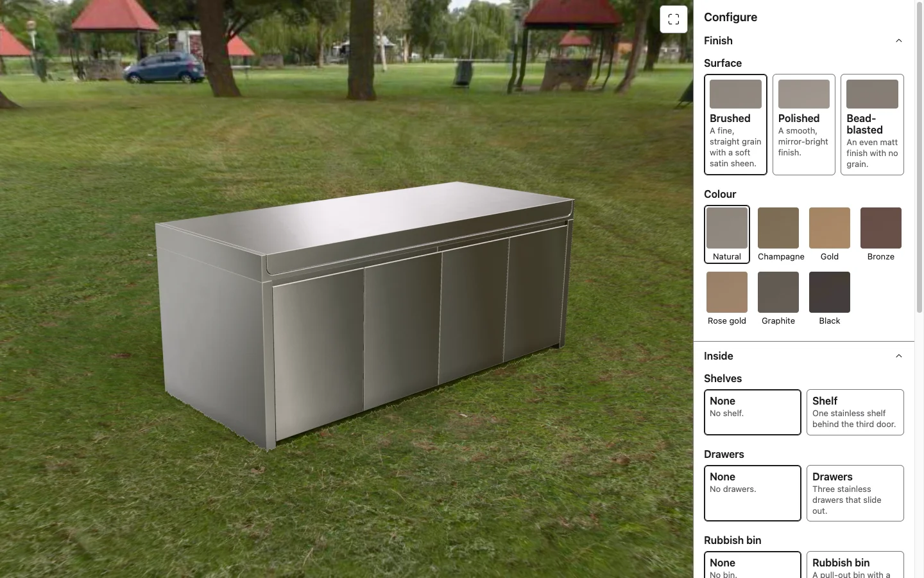
Task: Select the Natural colour swatch
Action: (727, 234)
